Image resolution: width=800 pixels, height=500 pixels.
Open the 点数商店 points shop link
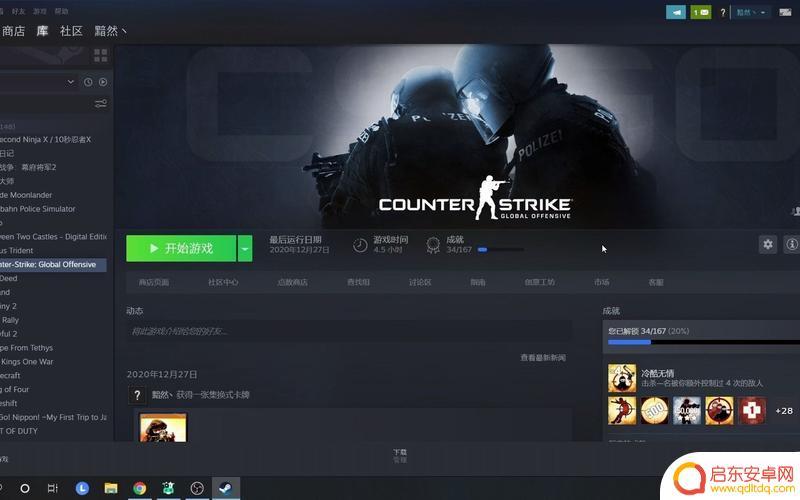[292, 282]
